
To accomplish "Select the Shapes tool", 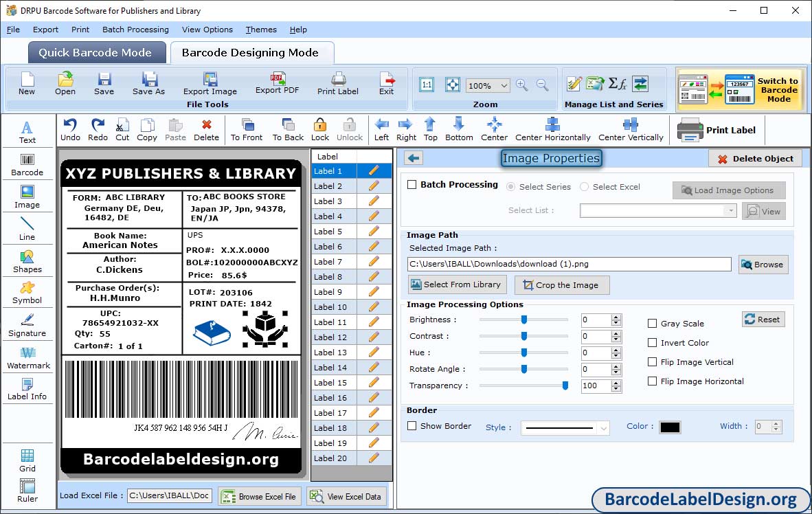I will coord(27,261).
